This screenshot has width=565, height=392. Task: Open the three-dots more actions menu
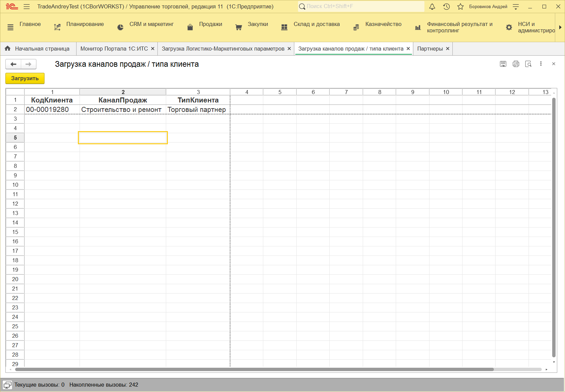click(x=541, y=64)
